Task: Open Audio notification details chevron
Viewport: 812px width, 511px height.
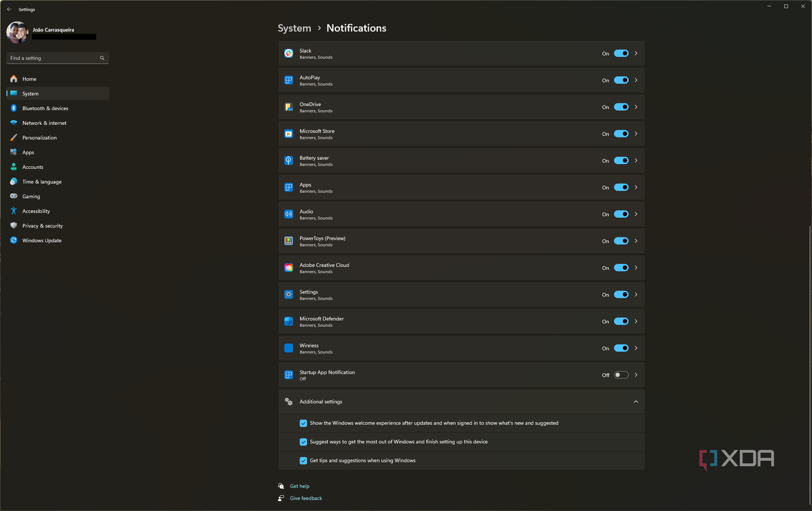Action: point(636,214)
